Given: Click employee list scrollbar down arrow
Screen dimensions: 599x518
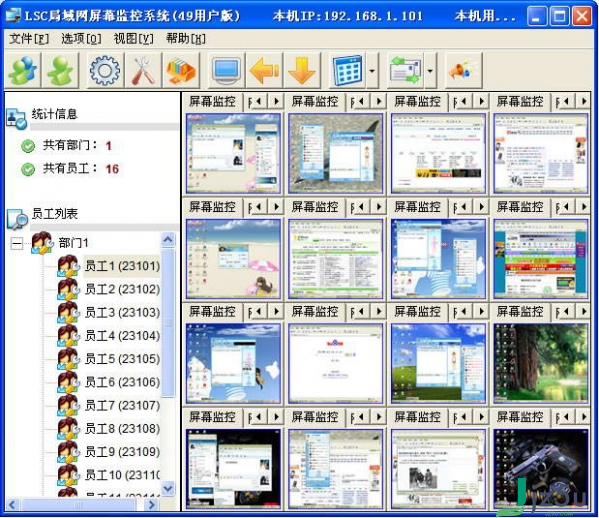Looking at the screenshot, I should tap(168, 488).
